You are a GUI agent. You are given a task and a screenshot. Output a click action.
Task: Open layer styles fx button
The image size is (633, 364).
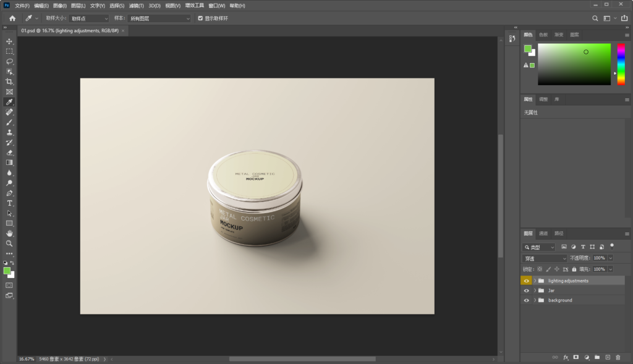(x=566, y=357)
